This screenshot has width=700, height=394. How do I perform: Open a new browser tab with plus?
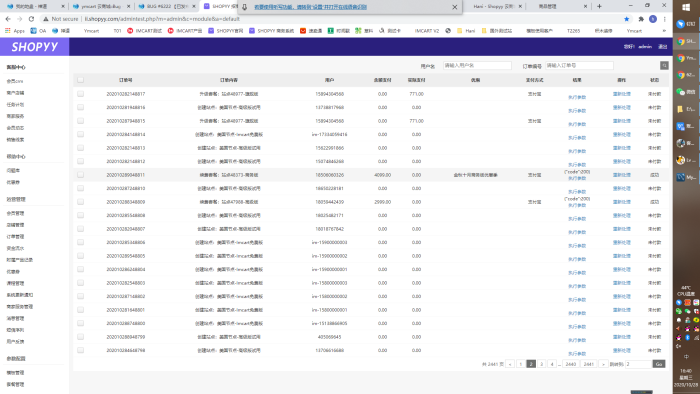[x=599, y=6]
